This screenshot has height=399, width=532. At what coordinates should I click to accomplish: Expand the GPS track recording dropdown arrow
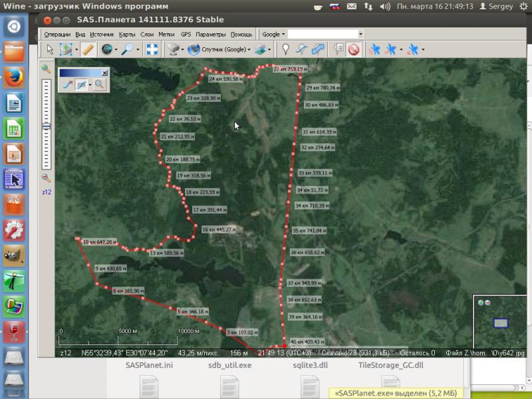click(401, 50)
